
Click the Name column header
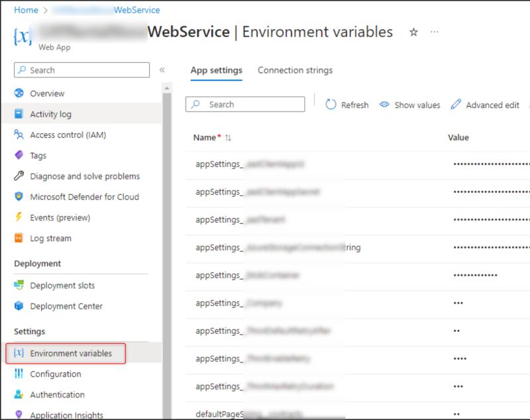pos(205,138)
